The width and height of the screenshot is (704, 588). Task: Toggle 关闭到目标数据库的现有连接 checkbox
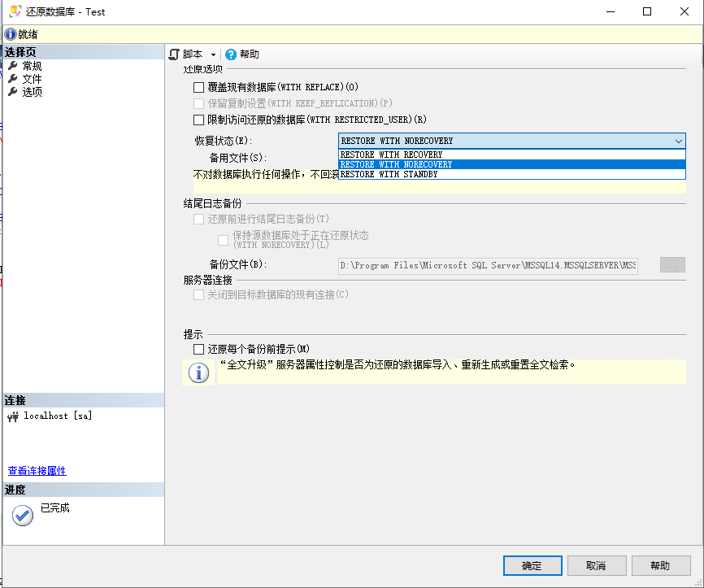[198, 295]
